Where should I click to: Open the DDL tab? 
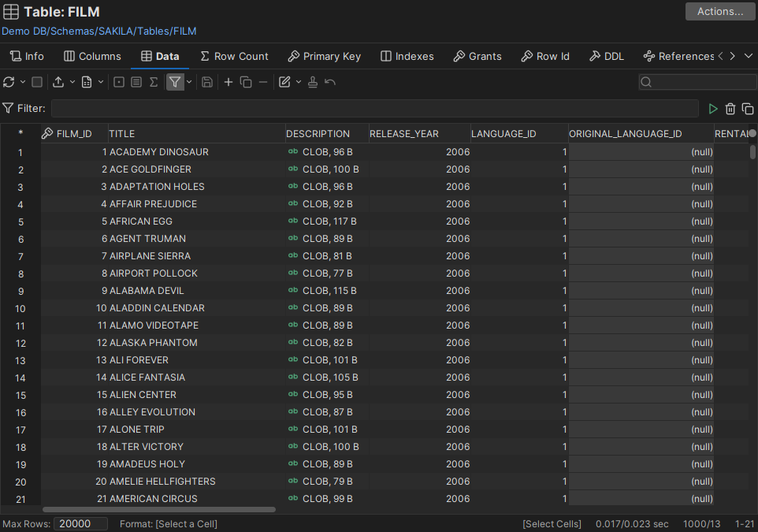pyautogui.click(x=607, y=56)
